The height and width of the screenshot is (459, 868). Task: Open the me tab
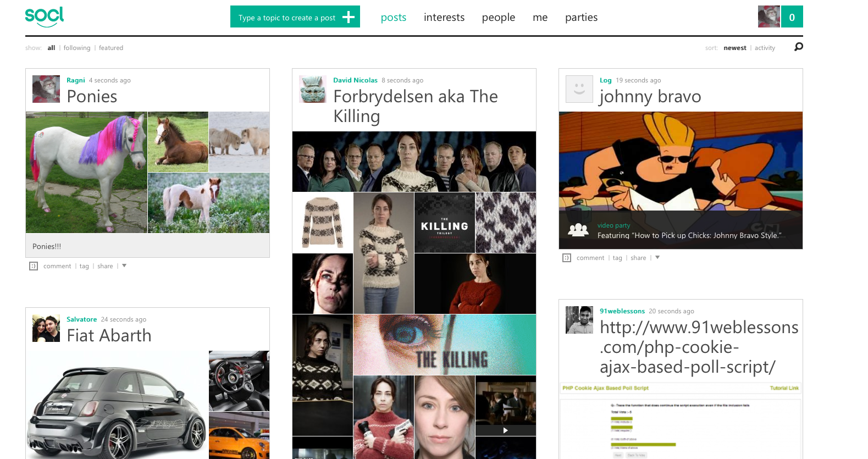(540, 18)
